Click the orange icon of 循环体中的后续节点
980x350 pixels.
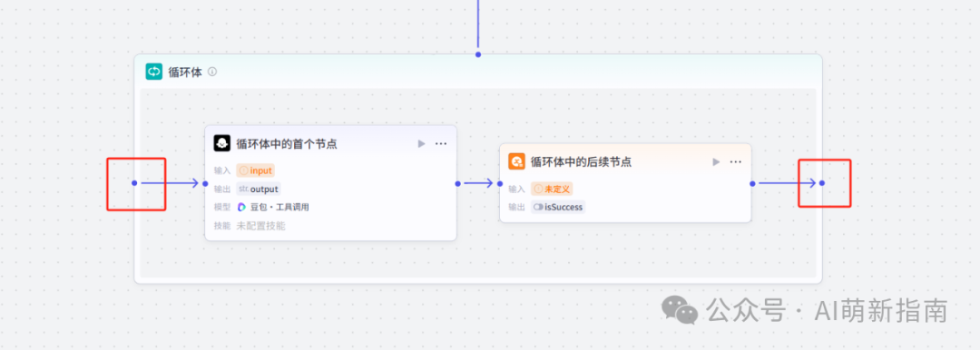[x=516, y=162]
